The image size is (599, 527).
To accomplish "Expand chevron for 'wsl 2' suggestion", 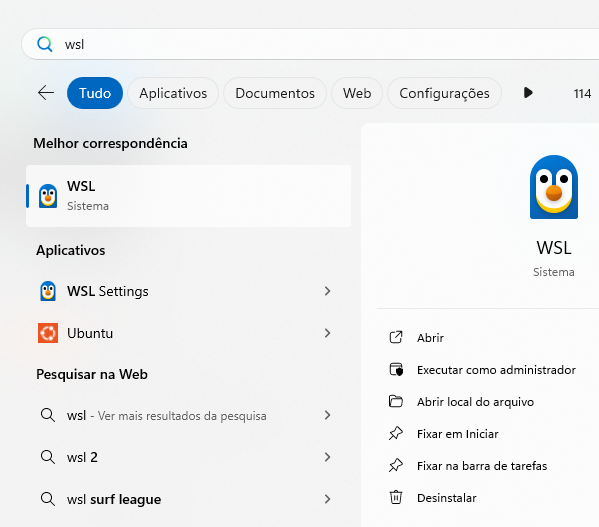I will click(x=327, y=457).
